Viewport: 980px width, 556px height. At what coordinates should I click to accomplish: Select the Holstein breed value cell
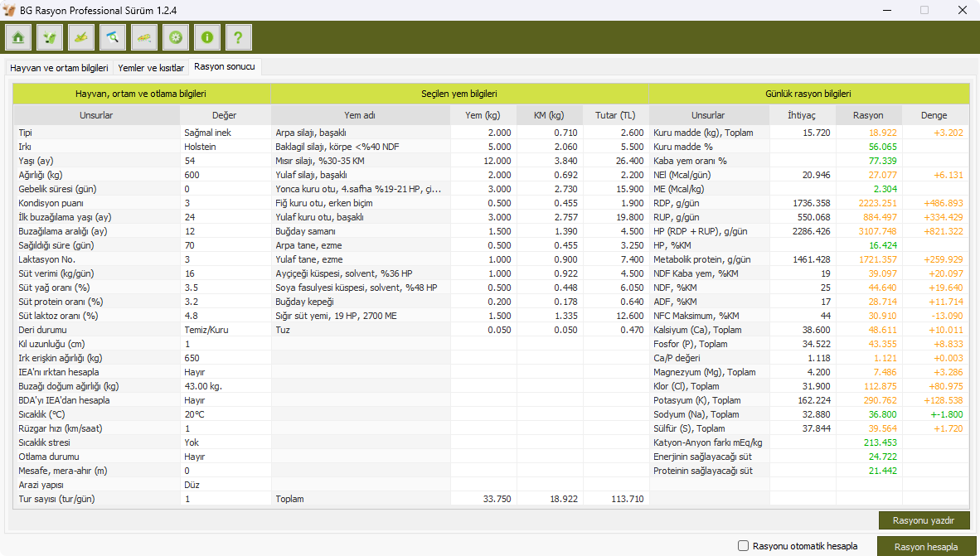click(225, 147)
